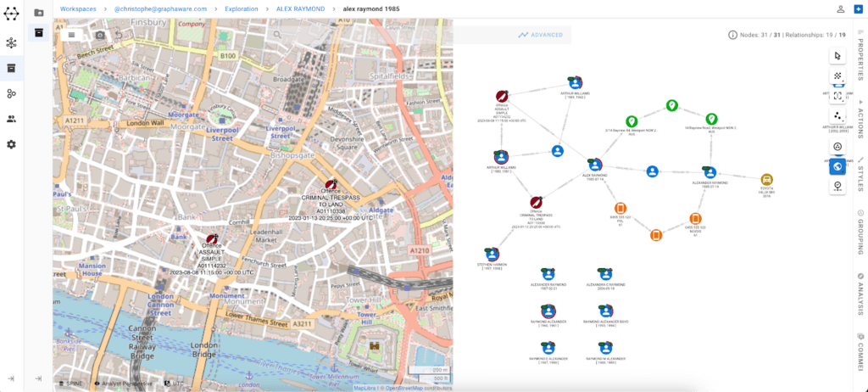Click the undo arrow icon

118,35
